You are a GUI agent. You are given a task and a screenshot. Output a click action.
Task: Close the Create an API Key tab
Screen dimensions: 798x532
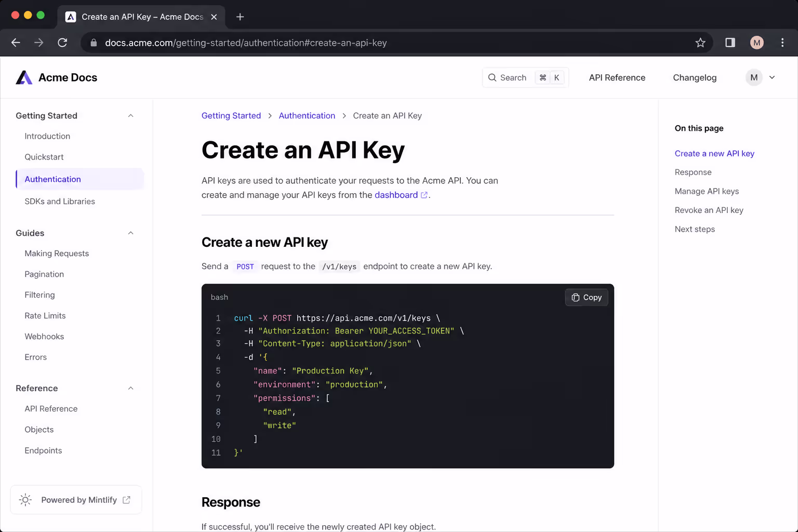tap(214, 17)
